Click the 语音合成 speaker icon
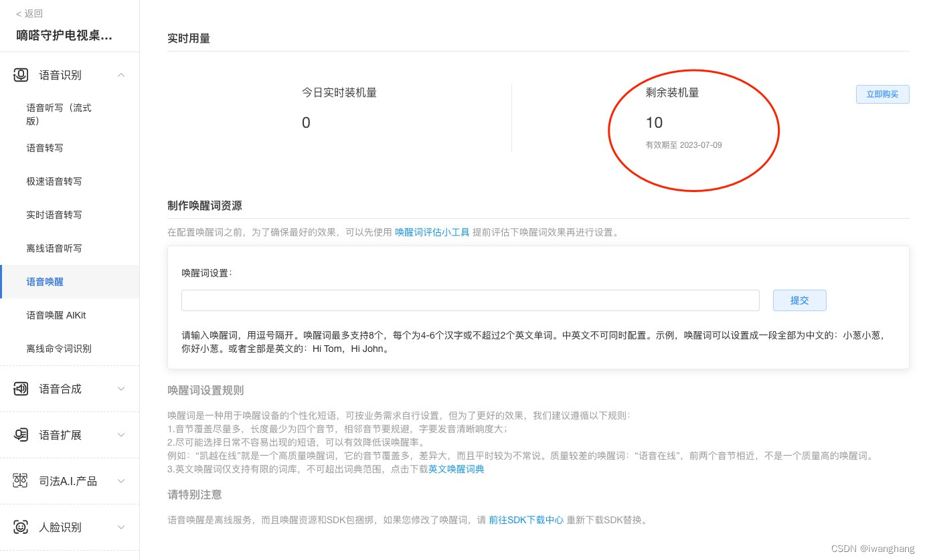Screen dimensions: 925x560 [21, 389]
